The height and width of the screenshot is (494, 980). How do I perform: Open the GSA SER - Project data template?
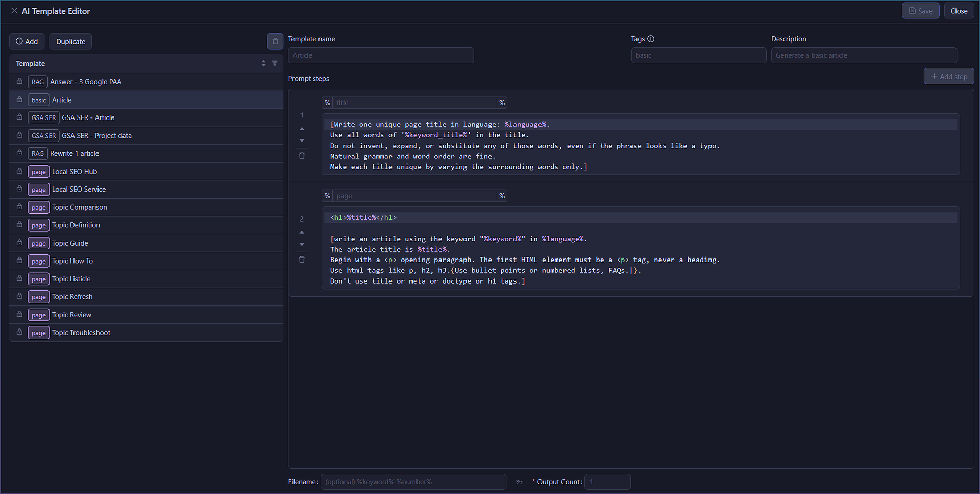click(146, 136)
